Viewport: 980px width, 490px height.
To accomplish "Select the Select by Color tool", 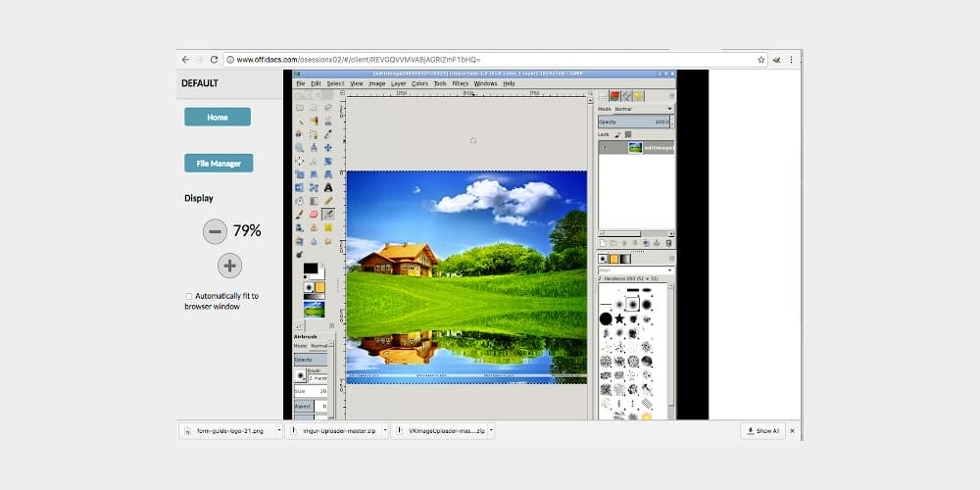I will (x=314, y=121).
